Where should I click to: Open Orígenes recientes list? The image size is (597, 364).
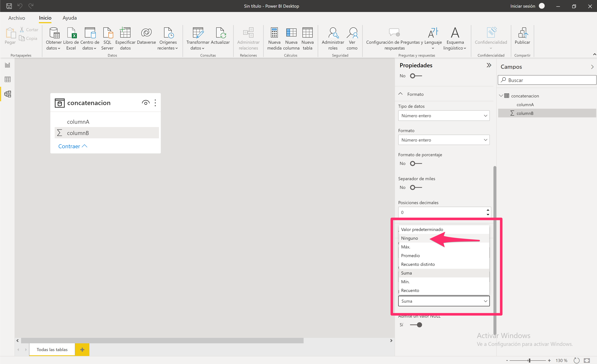coord(168,38)
